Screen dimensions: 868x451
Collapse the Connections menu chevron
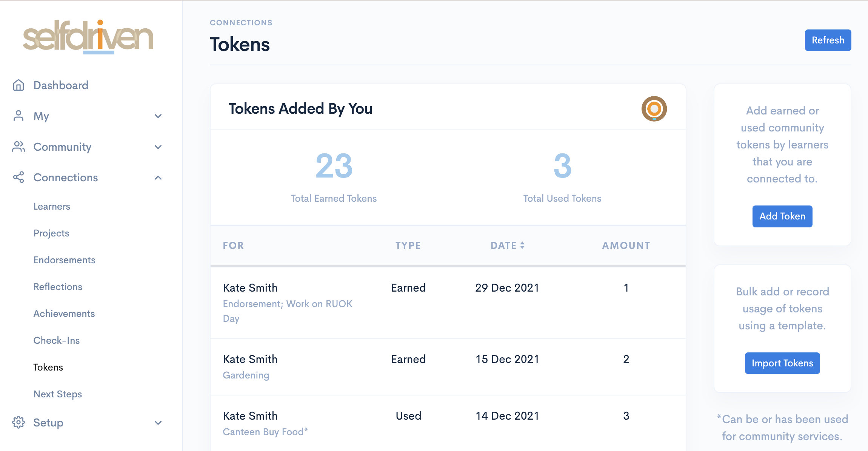(x=158, y=178)
